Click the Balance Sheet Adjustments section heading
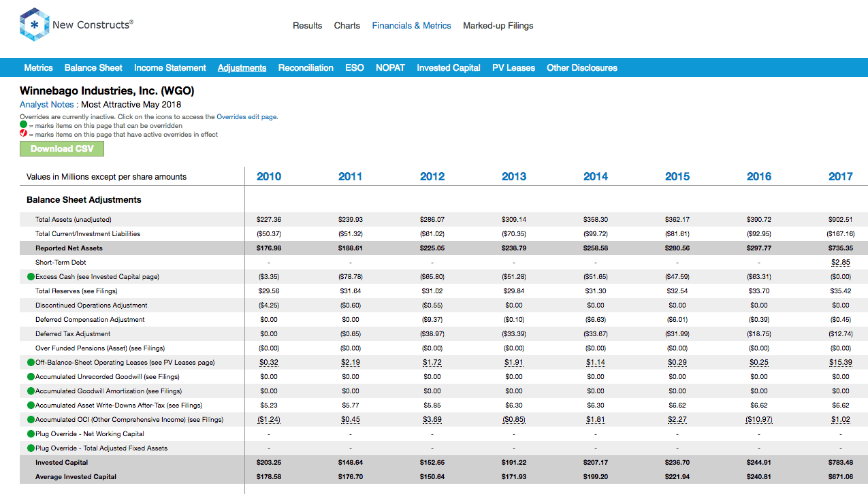868x494 pixels. [x=84, y=200]
